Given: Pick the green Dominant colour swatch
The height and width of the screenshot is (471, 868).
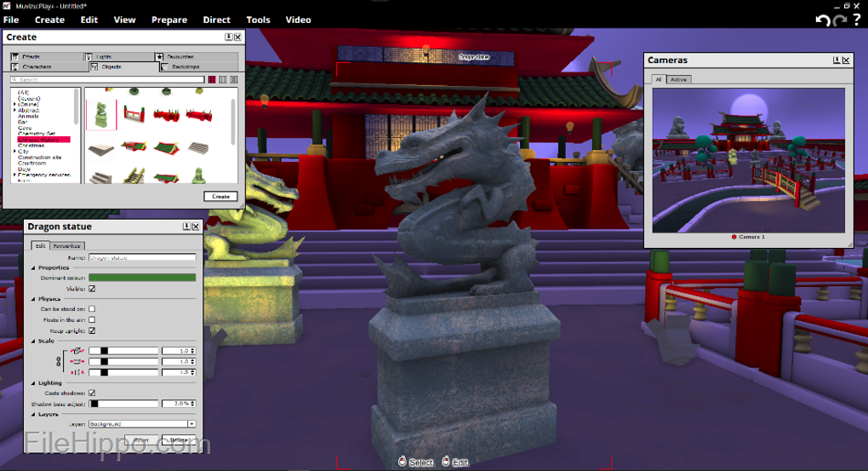Looking at the screenshot, I should click(142, 278).
